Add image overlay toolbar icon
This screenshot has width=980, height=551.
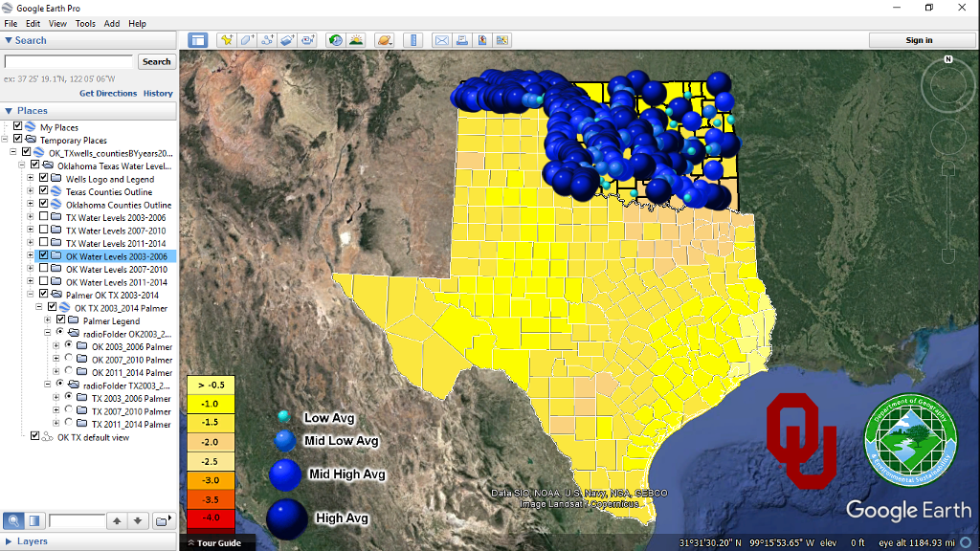[287, 40]
